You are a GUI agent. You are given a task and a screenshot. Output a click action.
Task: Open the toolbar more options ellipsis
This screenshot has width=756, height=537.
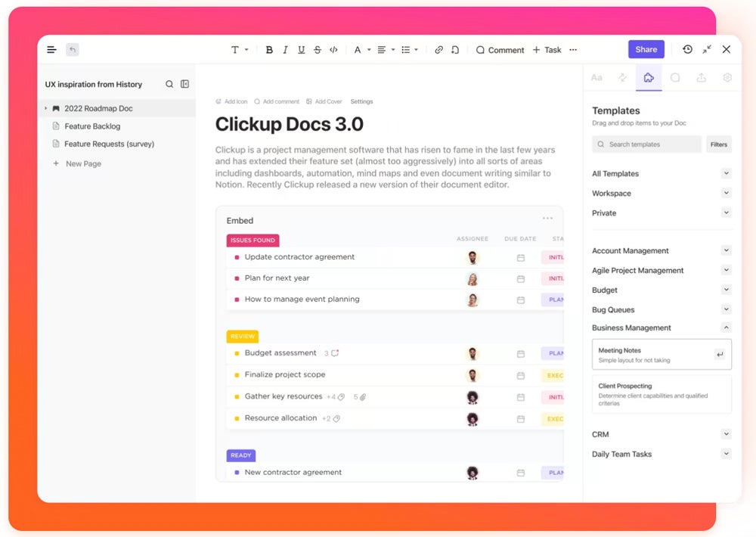coord(573,50)
